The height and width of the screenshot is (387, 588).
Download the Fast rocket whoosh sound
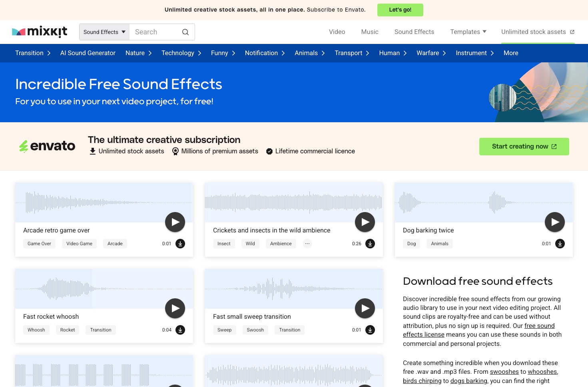(x=180, y=330)
